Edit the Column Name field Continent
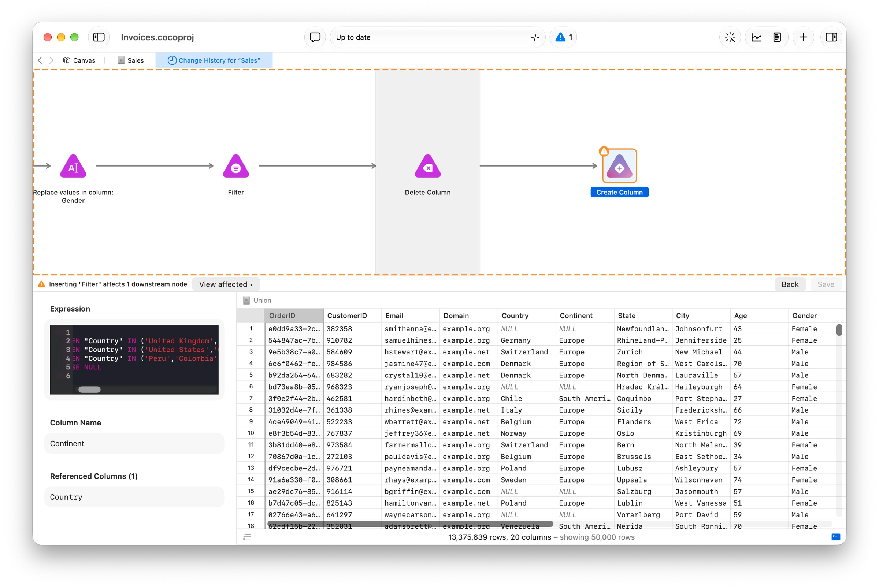 tap(134, 443)
